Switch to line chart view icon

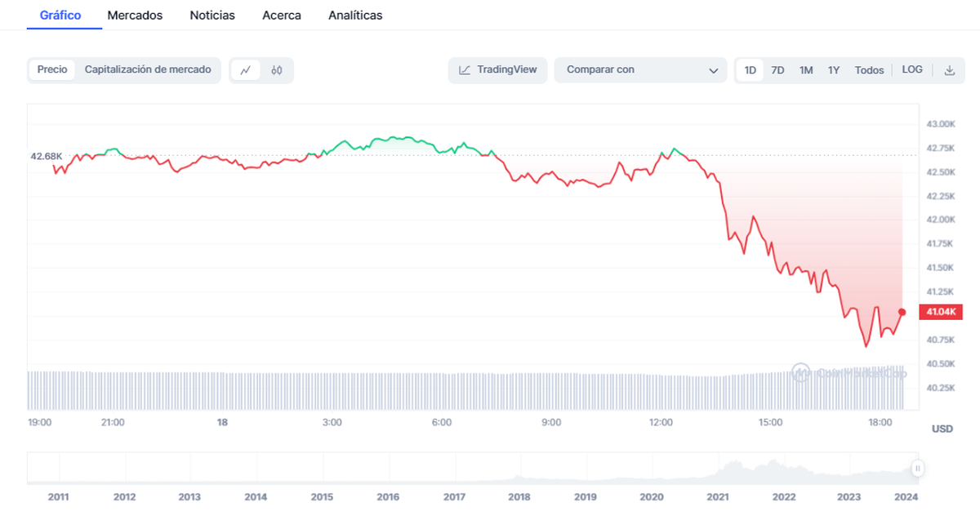[245, 70]
